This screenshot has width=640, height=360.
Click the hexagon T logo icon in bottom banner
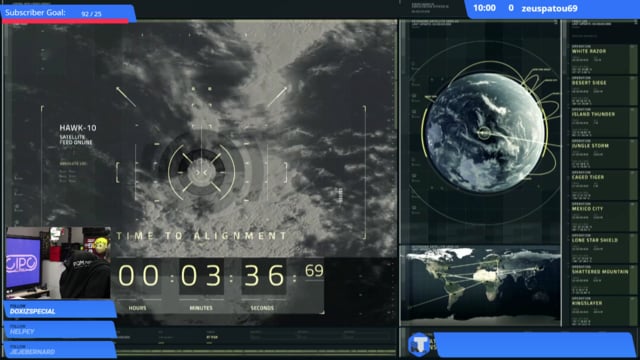tap(419, 344)
